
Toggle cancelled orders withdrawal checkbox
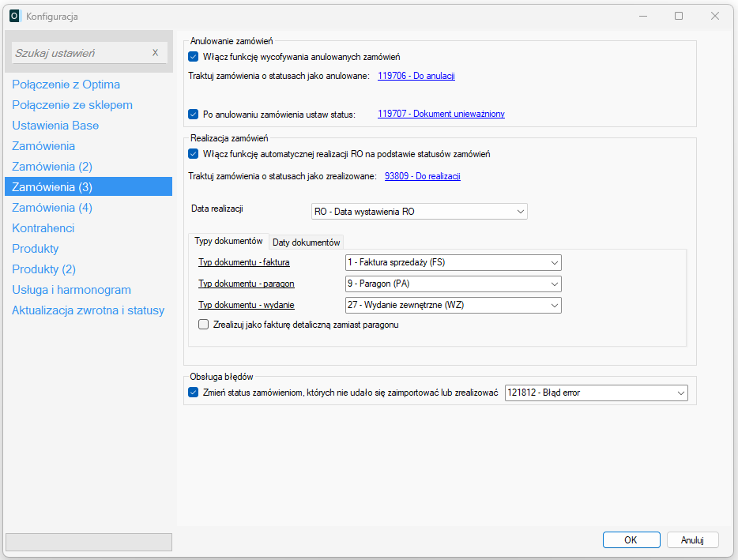(x=194, y=57)
